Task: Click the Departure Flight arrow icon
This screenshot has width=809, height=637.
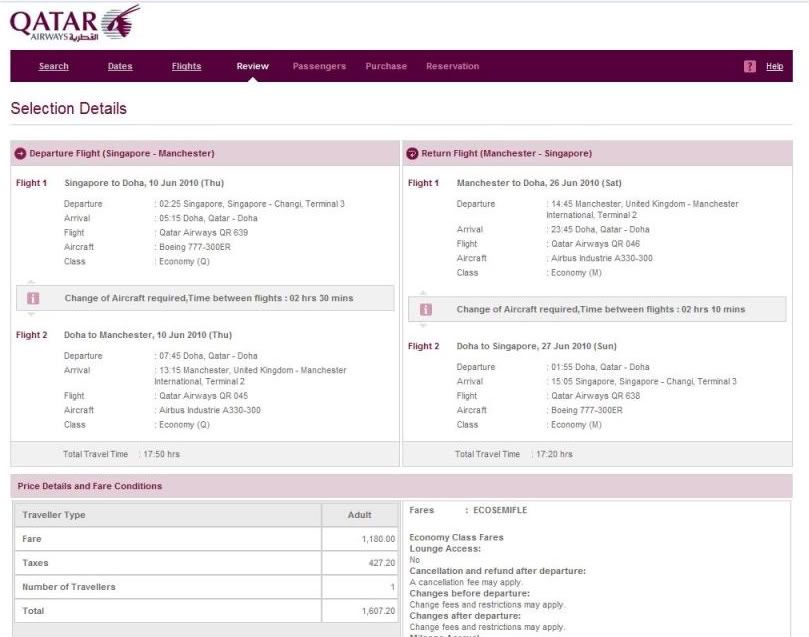Action: click(20, 154)
